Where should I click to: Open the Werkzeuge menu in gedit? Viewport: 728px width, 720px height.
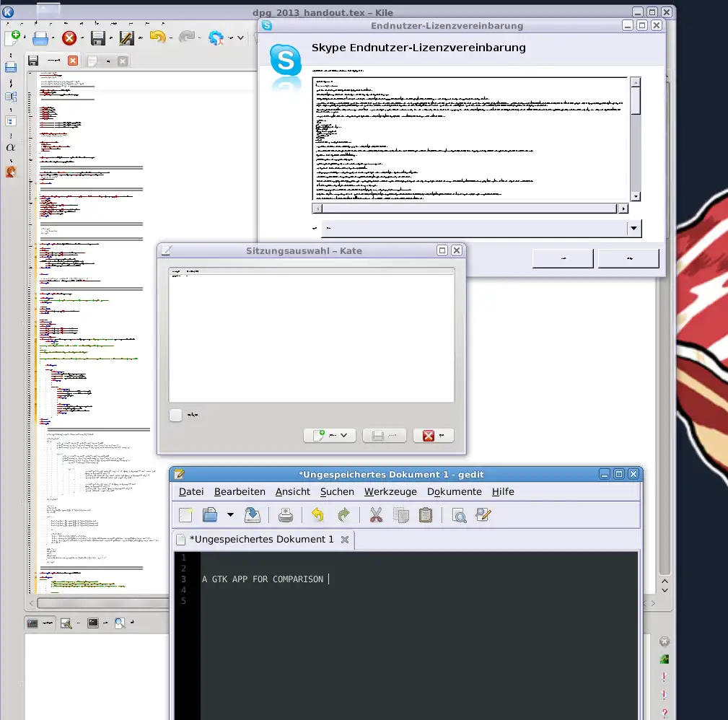coord(390,491)
